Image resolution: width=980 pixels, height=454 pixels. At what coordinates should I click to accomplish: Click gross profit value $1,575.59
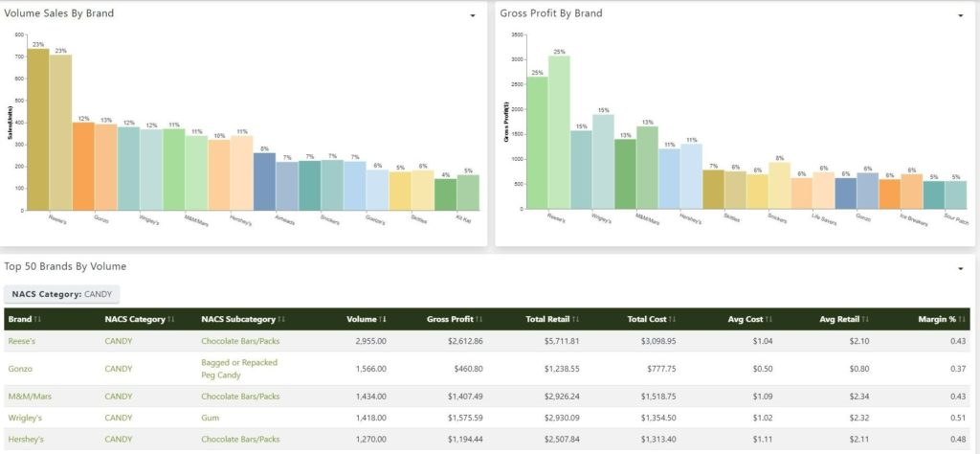465,418
